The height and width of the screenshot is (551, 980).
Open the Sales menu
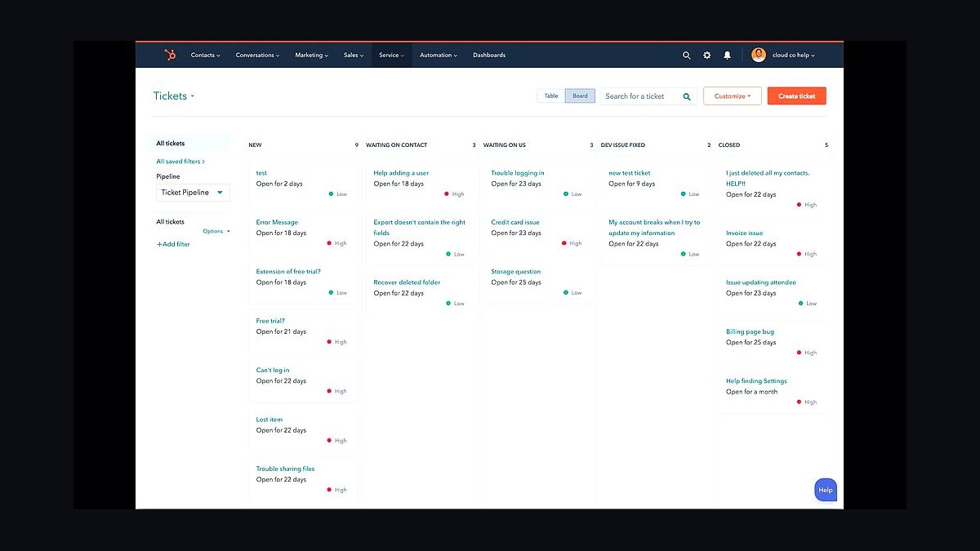pos(354,56)
